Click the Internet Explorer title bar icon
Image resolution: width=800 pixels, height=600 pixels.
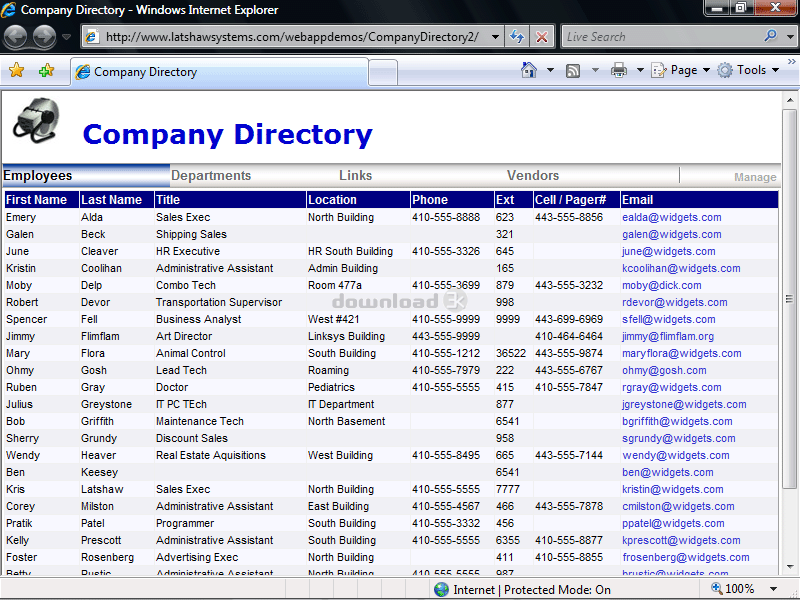click(x=8, y=10)
